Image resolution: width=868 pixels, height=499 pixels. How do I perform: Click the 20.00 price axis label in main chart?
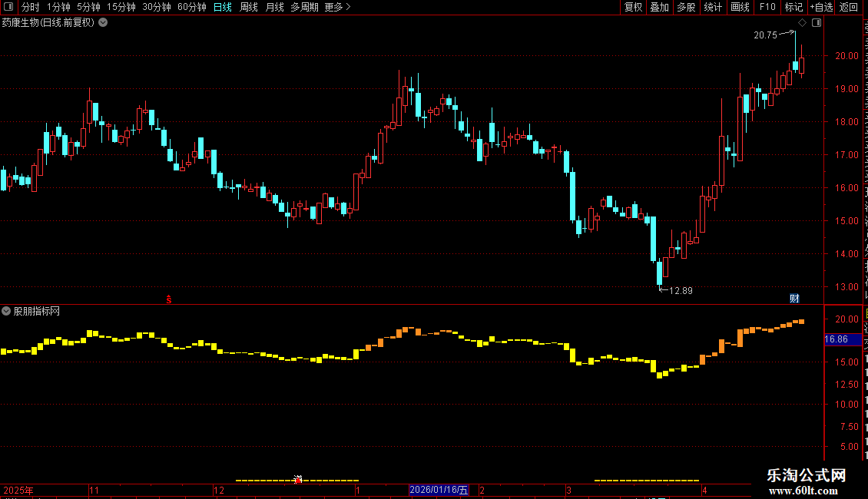pos(847,56)
